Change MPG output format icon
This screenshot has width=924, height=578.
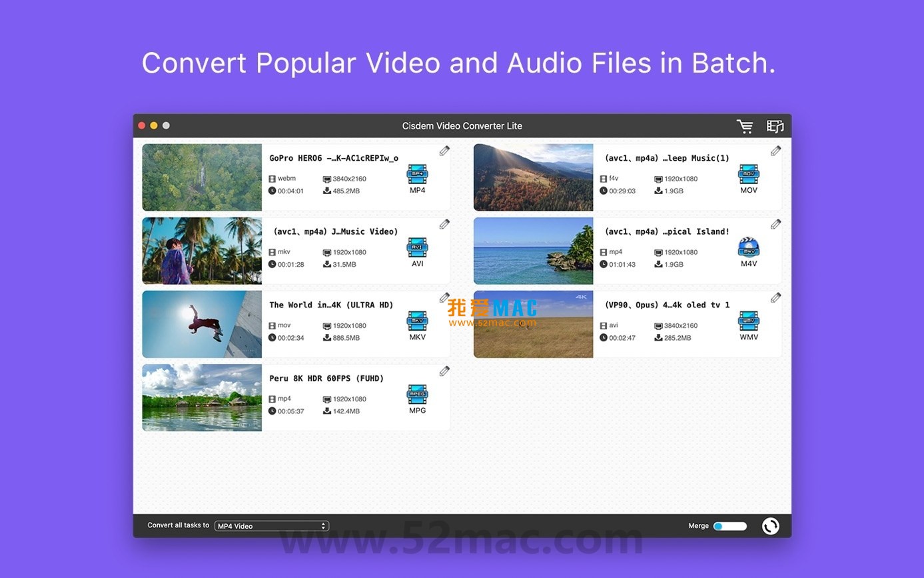pos(418,394)
